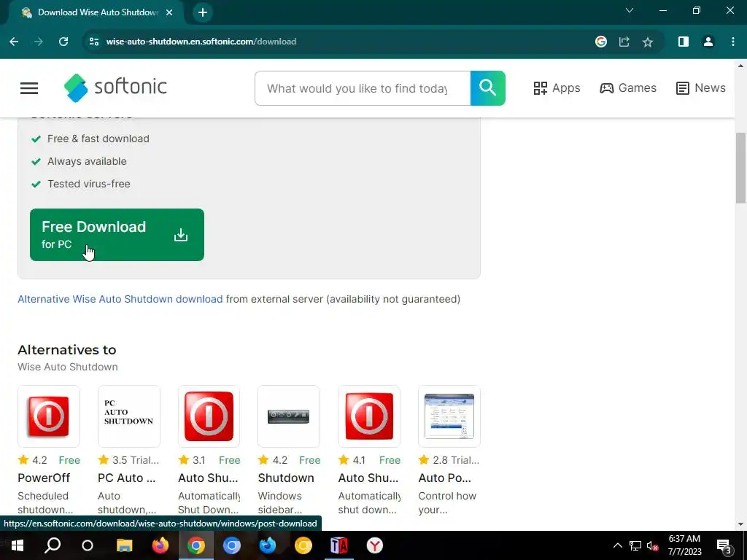Click the address bar URL
Viewport: 747px width, 560px height.
[x=201, y=42]
